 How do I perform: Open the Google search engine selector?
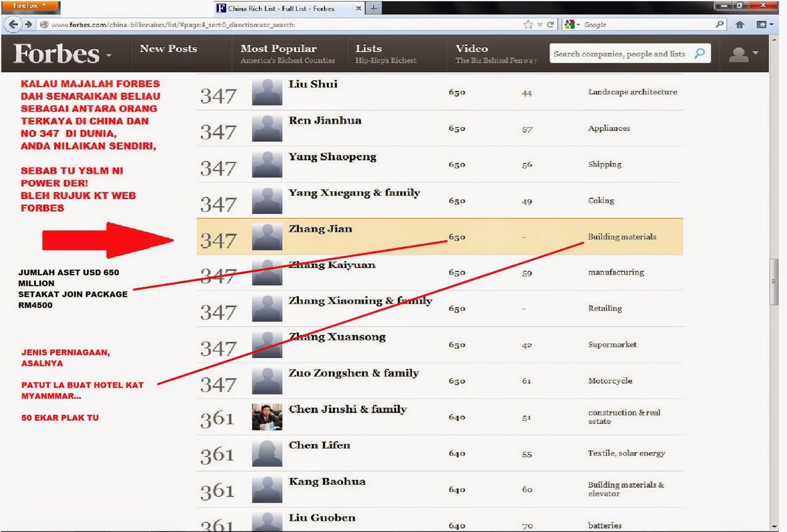pyautogui.click(x=572, y=25)
